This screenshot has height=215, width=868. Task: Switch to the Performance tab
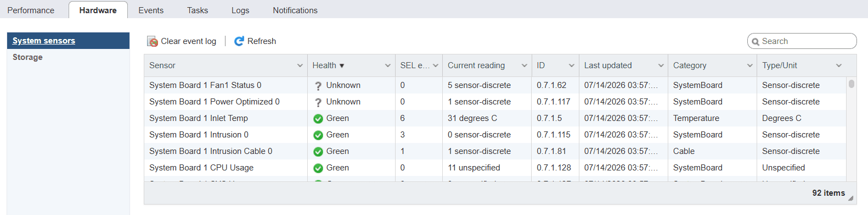(x=31, y=10)
